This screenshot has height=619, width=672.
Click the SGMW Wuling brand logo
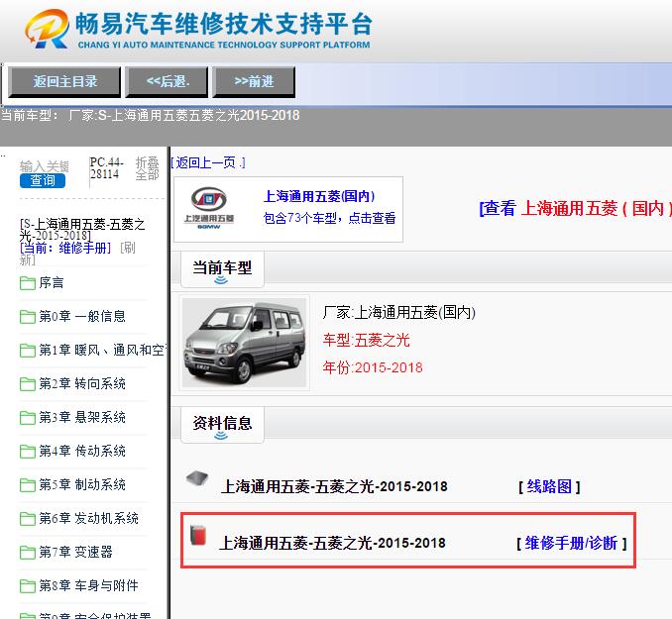[209, 208]
